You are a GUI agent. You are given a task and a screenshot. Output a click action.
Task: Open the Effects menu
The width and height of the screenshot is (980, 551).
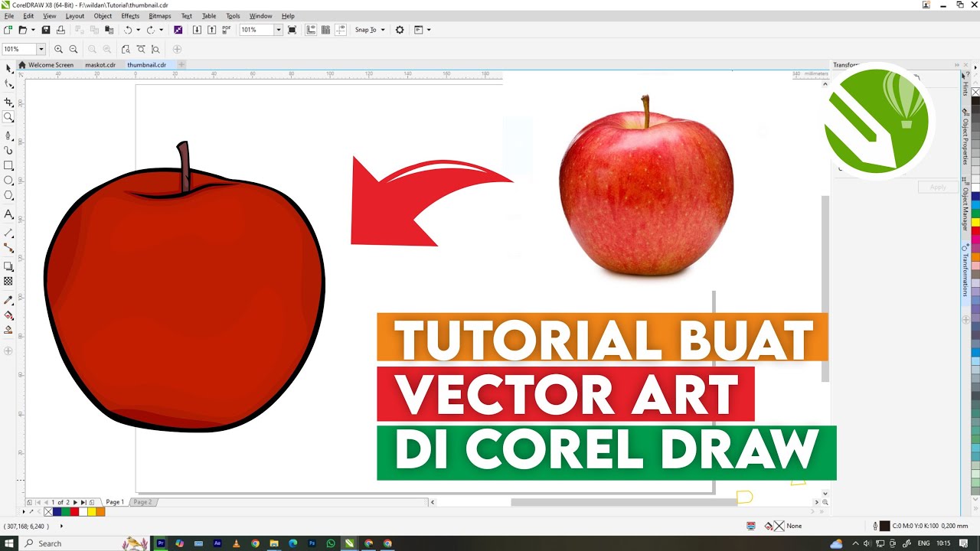pos(130,16)
